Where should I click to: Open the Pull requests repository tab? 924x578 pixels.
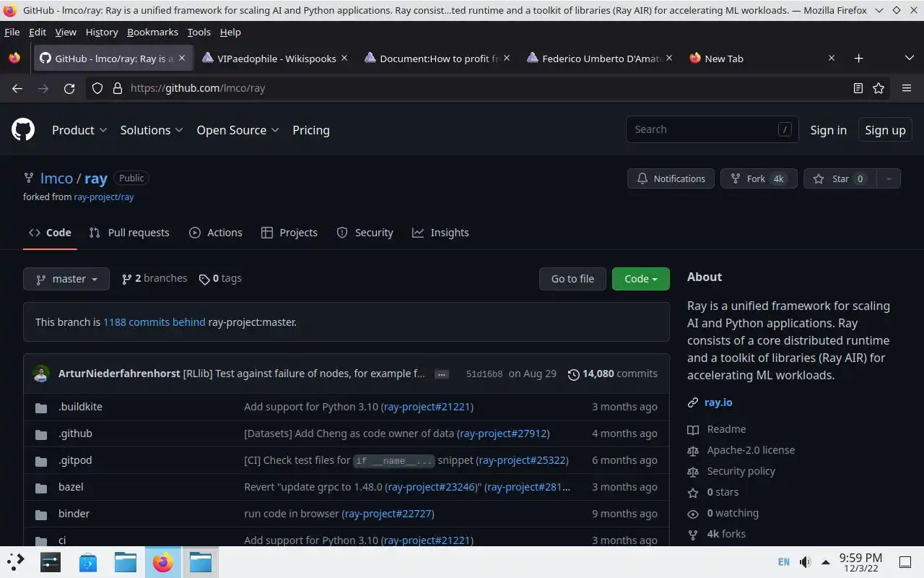point(129,233)
